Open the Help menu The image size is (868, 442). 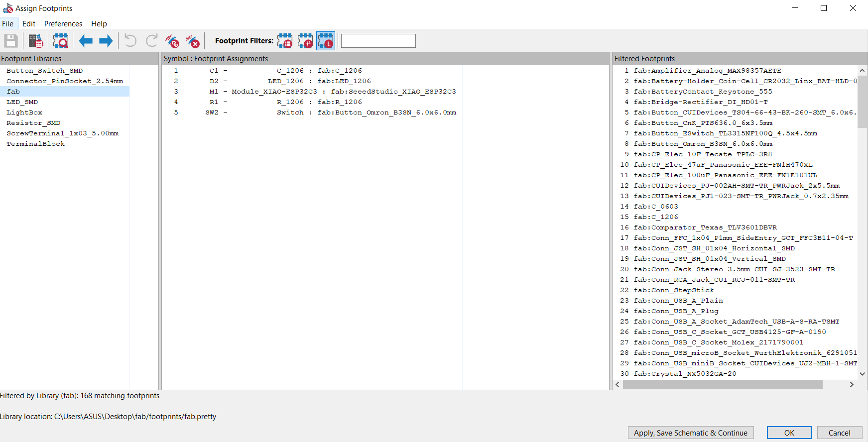pyautogui.click(x=99, y=23)
